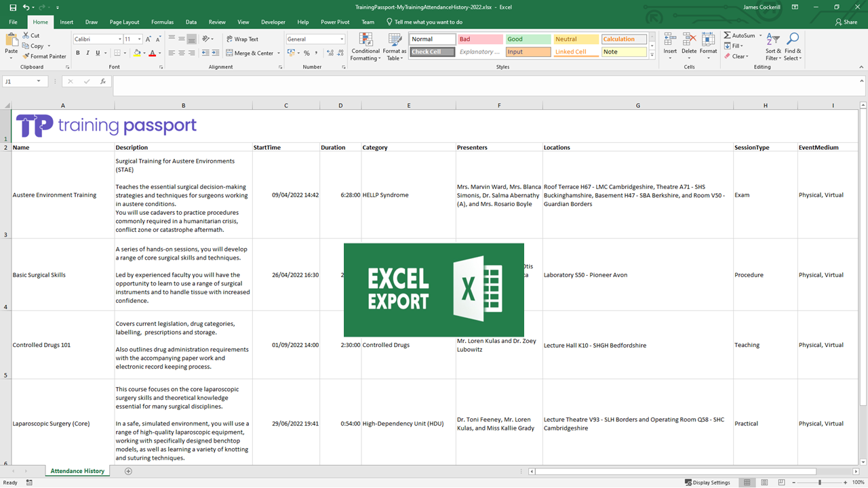Expand the Name Box dropdown

coord(39,81)
